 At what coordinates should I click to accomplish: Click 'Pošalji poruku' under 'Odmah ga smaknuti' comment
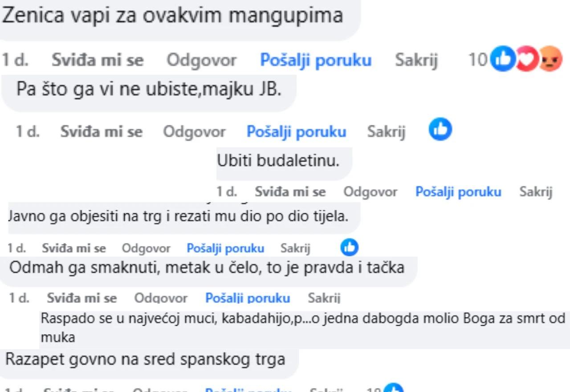tap(248, 298)
